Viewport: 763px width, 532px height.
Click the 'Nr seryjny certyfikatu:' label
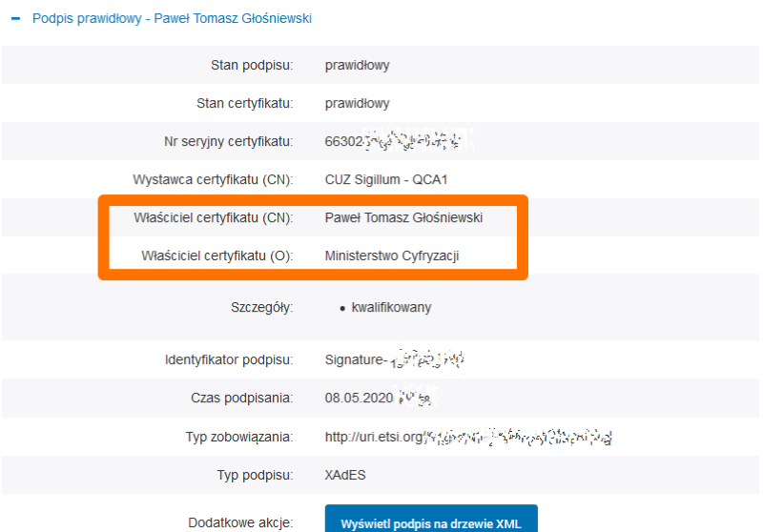tap(229, 141)
